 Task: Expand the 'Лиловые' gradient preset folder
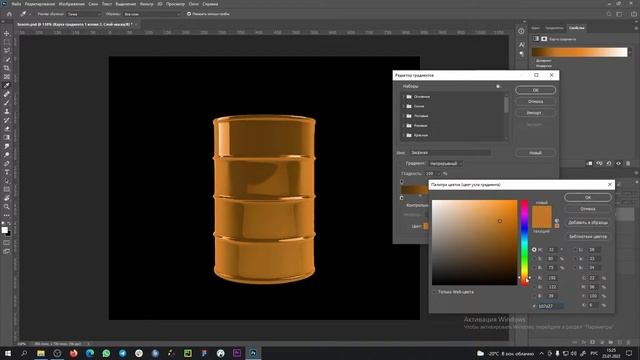[403, 116]
